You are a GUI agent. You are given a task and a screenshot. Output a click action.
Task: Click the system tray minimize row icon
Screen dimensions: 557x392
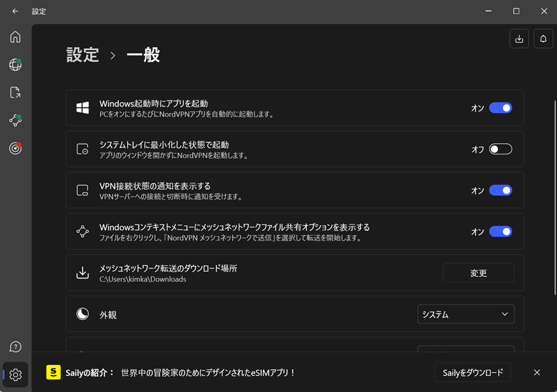click(x=83, y=149)
